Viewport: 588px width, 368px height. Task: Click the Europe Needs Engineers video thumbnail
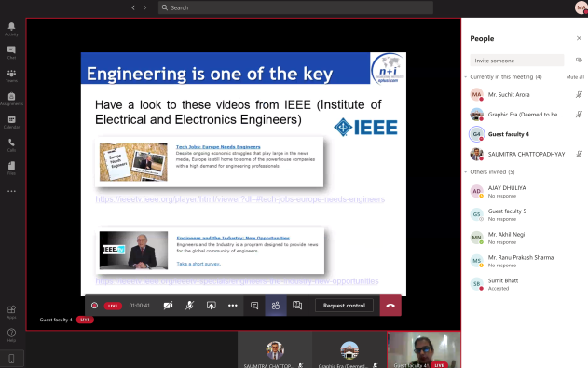pos(133,162)
